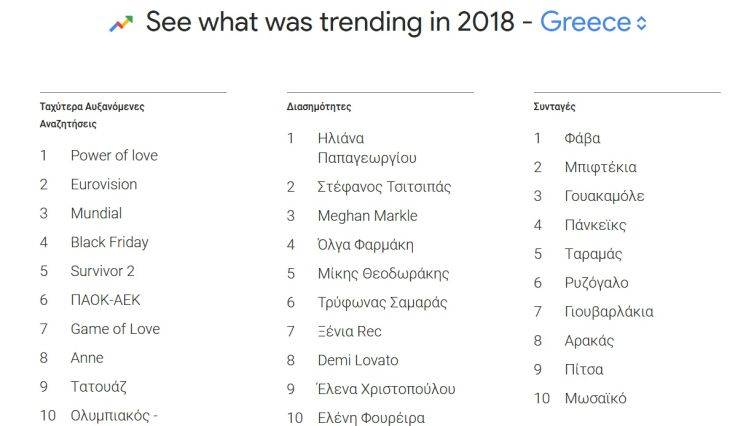
Task: Click the Φάβα recipe entry
Action: point(581,138)
